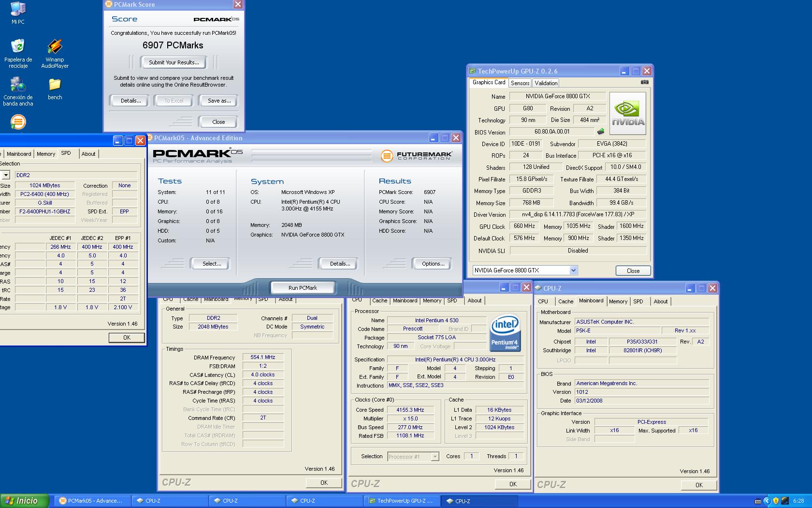The width and height of the screenshot is (812, 508).
Task: Click the Futuremark Corporation logo
Action: [417, 156]
